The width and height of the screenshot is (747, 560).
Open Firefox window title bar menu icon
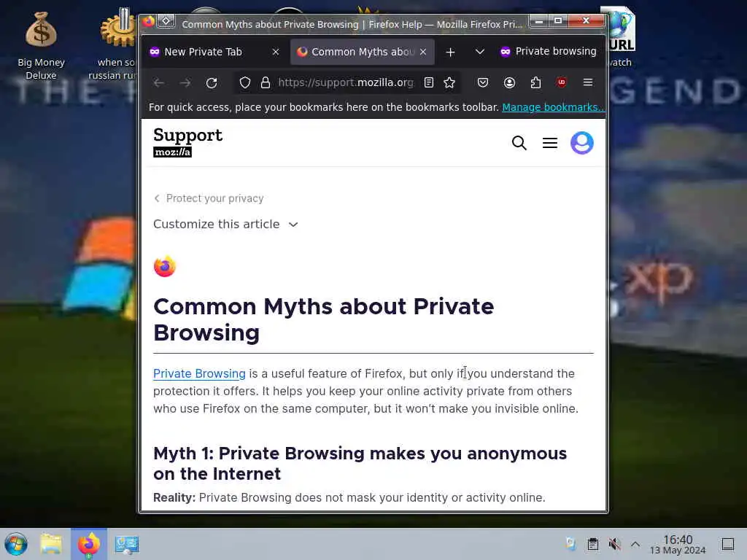point(148,22)
